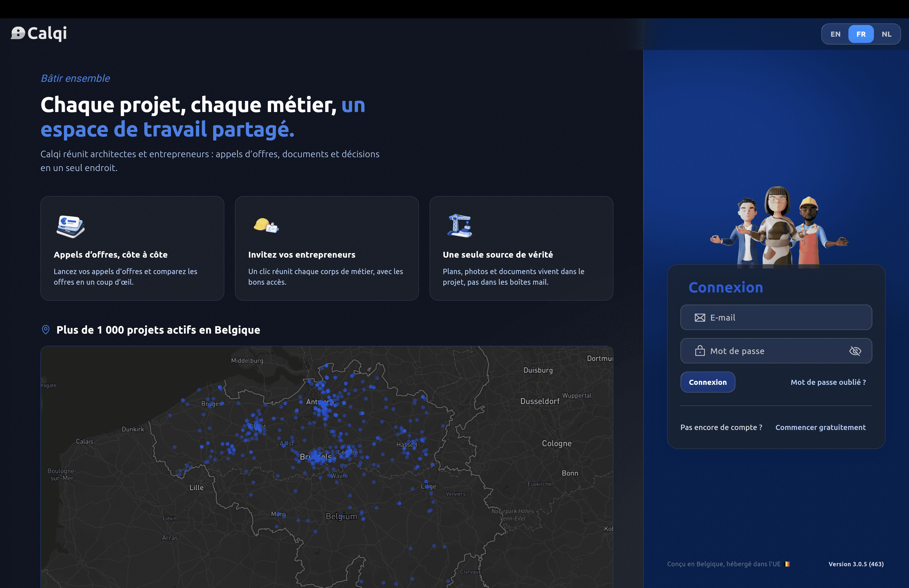The image size is (909, 588).
Task: Click the Clervaux label on the map
Action: [x=470, y=572]
